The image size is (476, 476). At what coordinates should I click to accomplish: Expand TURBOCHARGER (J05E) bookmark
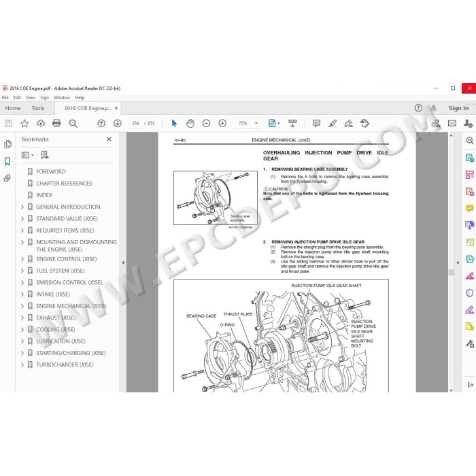[x=22, y=365]
